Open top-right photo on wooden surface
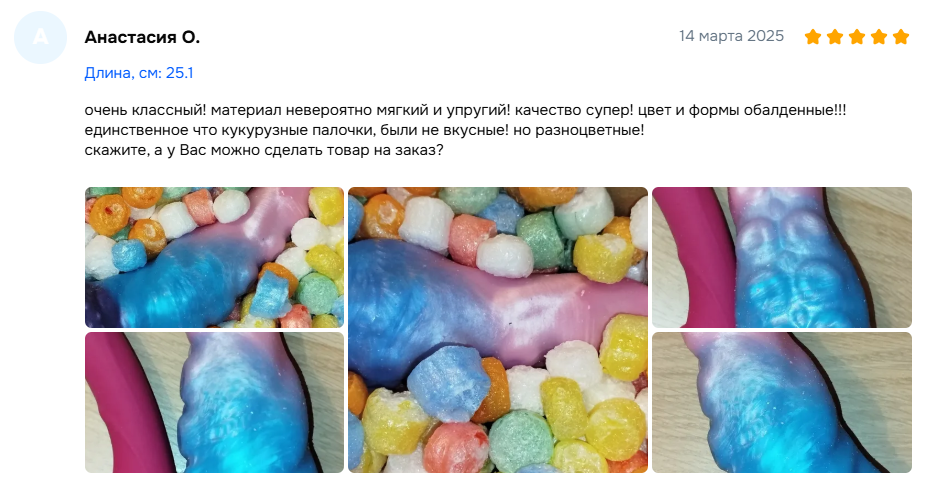Viewport: 932px width, 489px height. tap(782, 257)
